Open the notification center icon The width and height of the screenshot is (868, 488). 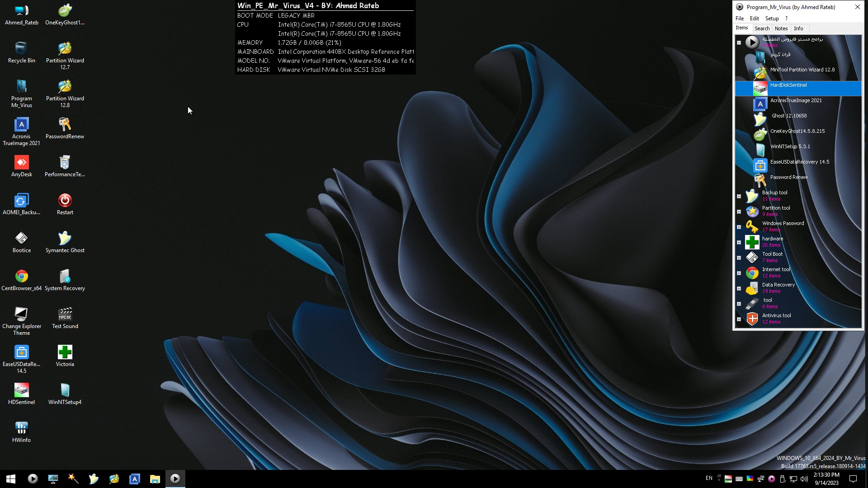(853, 479)
